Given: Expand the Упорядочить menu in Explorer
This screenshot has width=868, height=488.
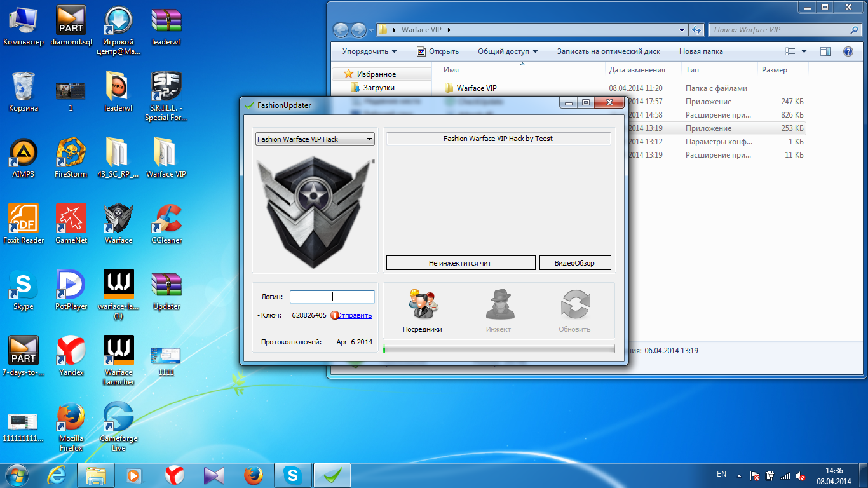Looking at the screenshot, I should 369,51.
